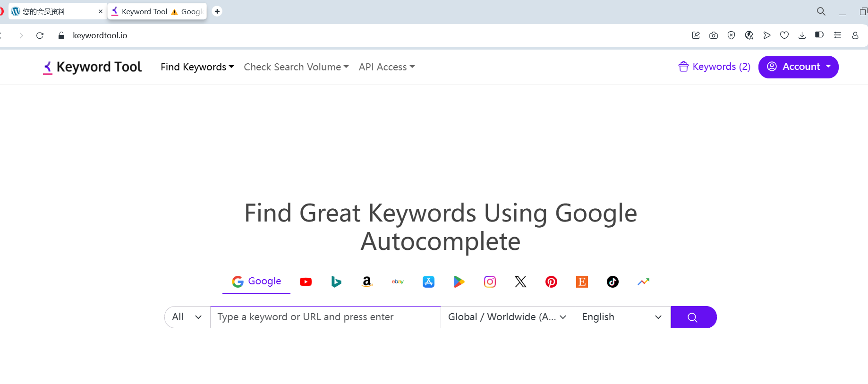Click the purple search button
The width and height of the screenshot is (868, 384).
[x=693, y=317]
